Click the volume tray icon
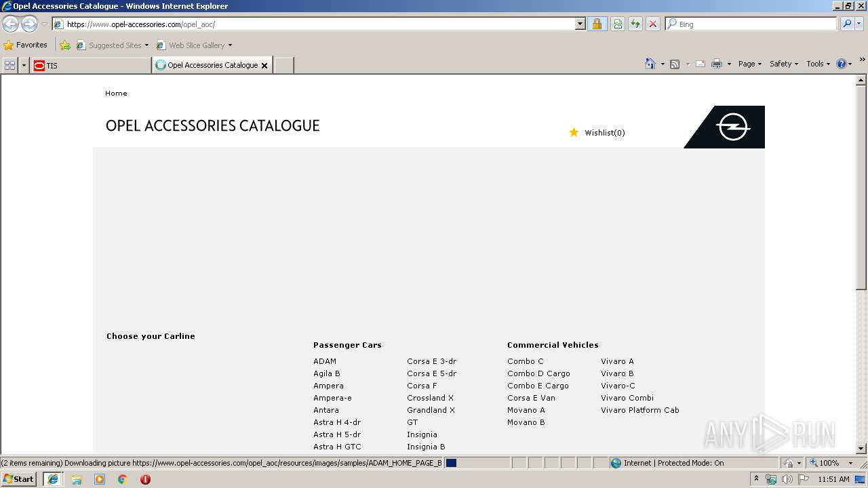 [787, 479]
